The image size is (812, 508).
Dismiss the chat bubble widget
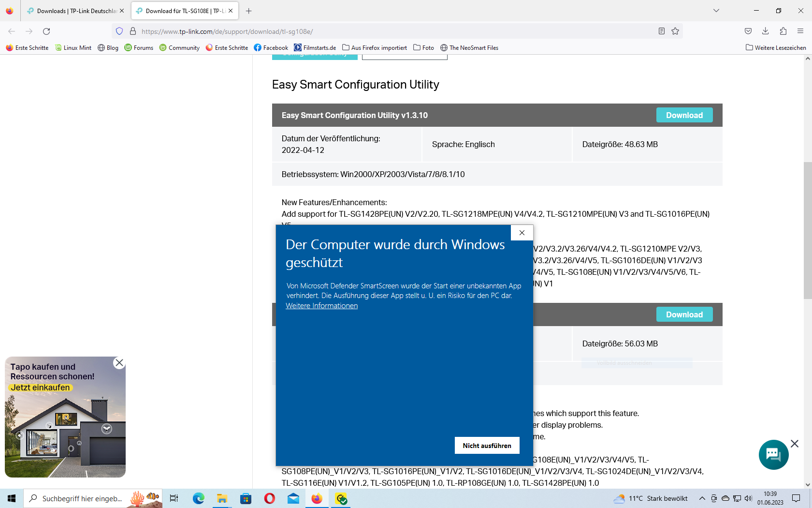point(795,444)
